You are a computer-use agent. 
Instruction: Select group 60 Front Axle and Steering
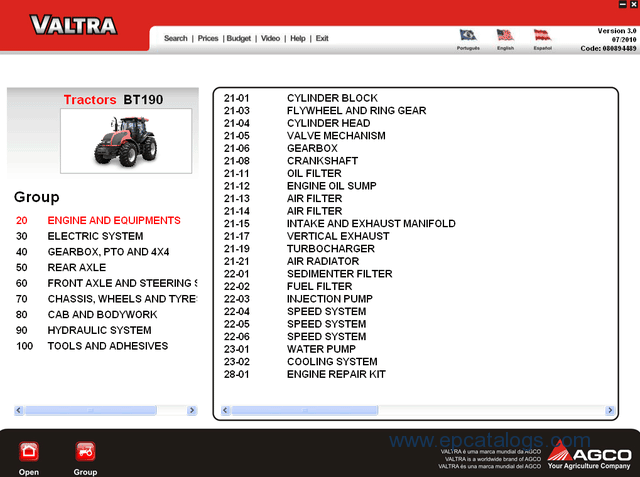[107, 283]
